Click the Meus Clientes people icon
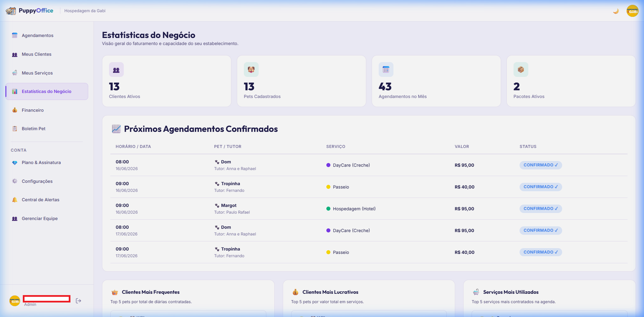644x317 pixels. tap(14, 54)
